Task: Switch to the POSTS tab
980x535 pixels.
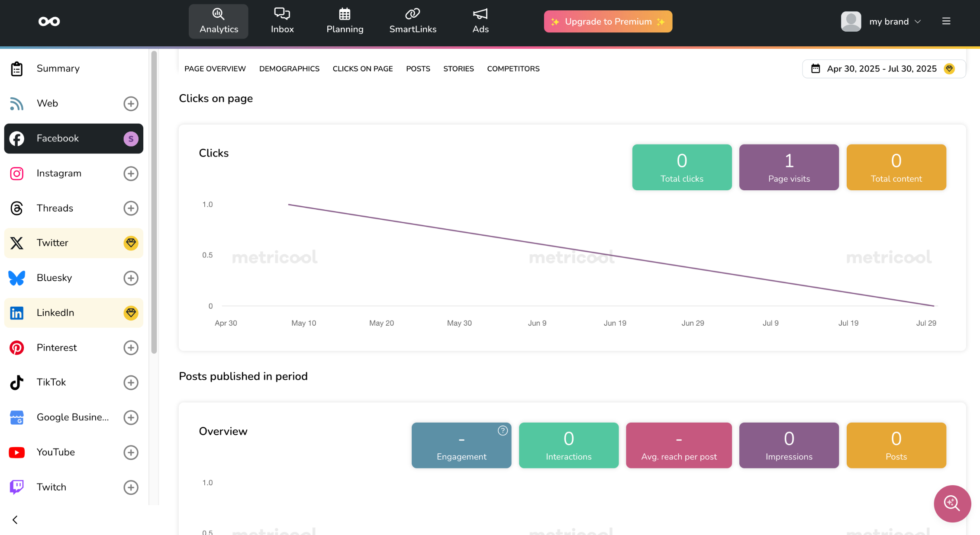Action: (418, 69)
